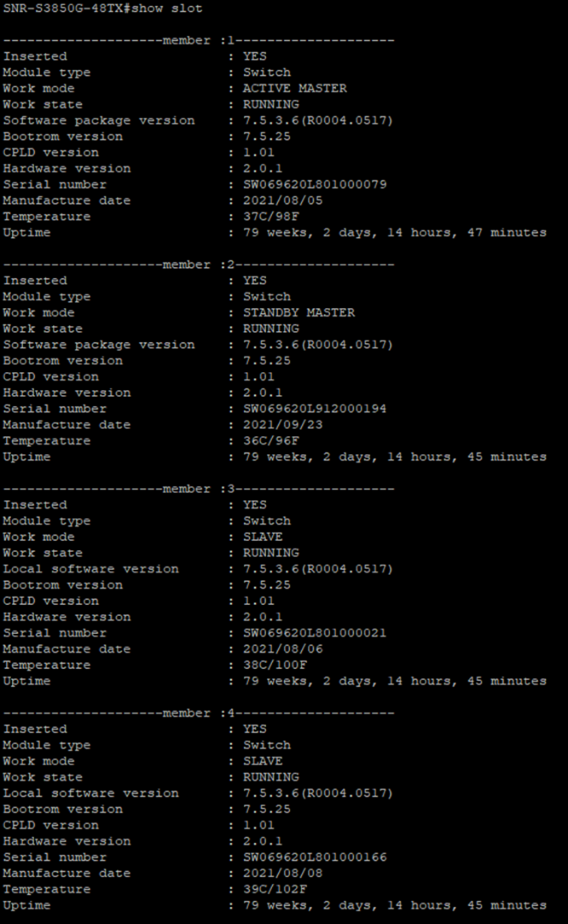Screen dimensions: 568x924
Task: Click the 'member :3' section header
Action: click(198, 489)
